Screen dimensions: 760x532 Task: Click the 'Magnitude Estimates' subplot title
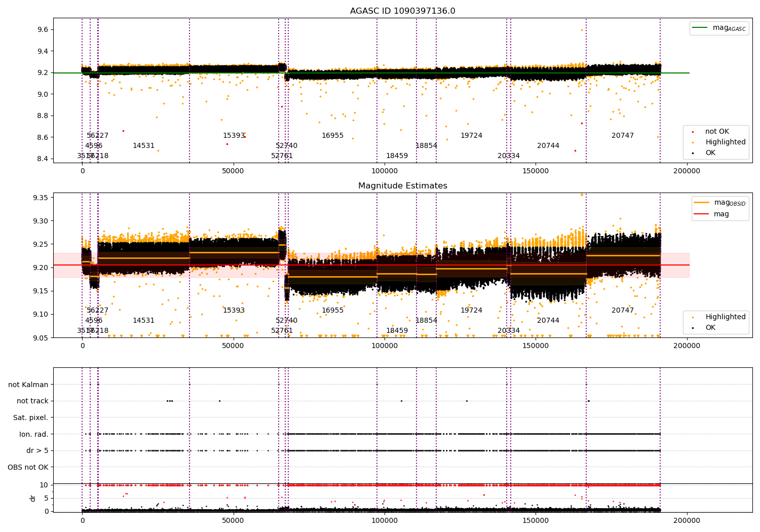pyautogui.click(x=403, y=186)
